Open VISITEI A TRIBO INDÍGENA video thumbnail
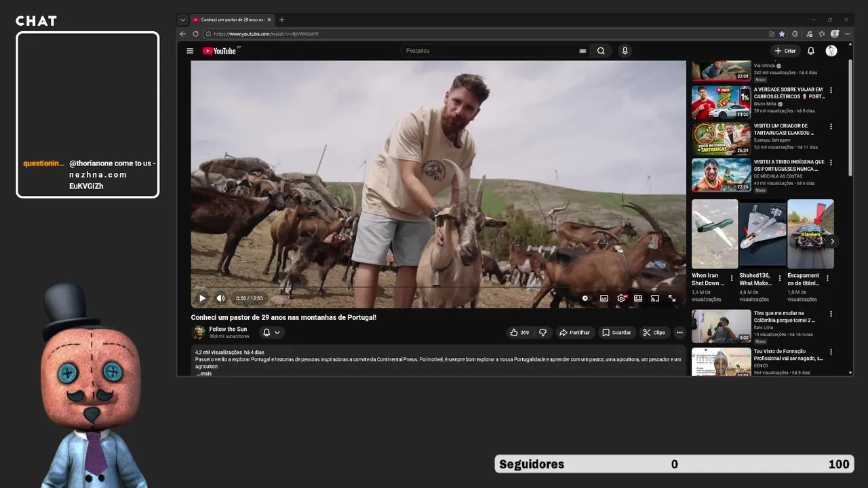 [722, 175]
